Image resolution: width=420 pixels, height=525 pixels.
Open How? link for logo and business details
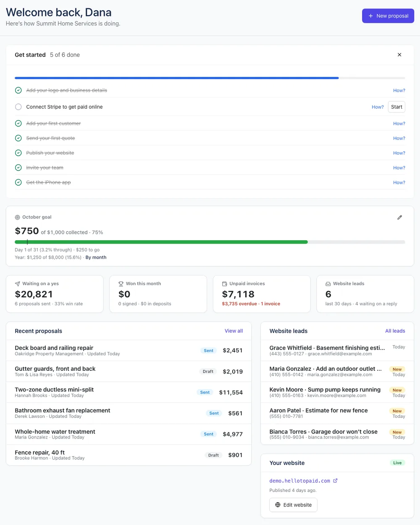[x=399, y=90]
